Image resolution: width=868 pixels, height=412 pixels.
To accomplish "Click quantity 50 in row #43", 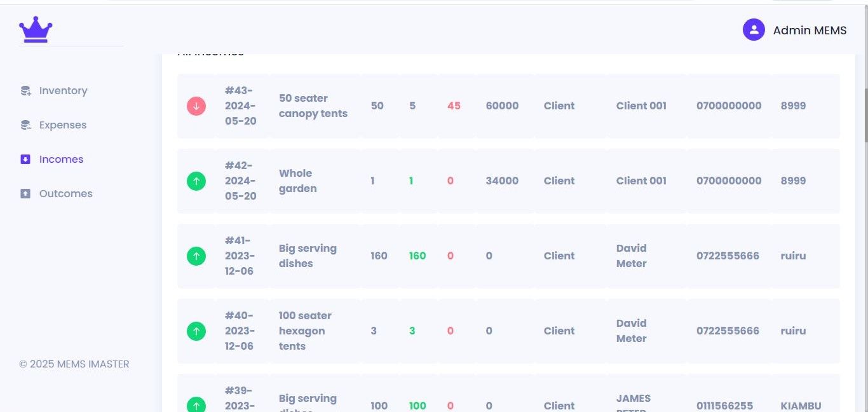I will tap(377, 106).
